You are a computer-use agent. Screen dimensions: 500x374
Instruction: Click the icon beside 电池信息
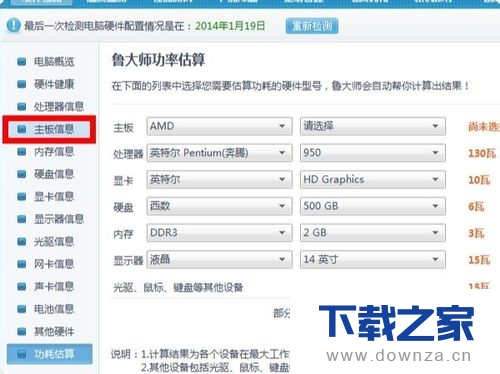22,309
